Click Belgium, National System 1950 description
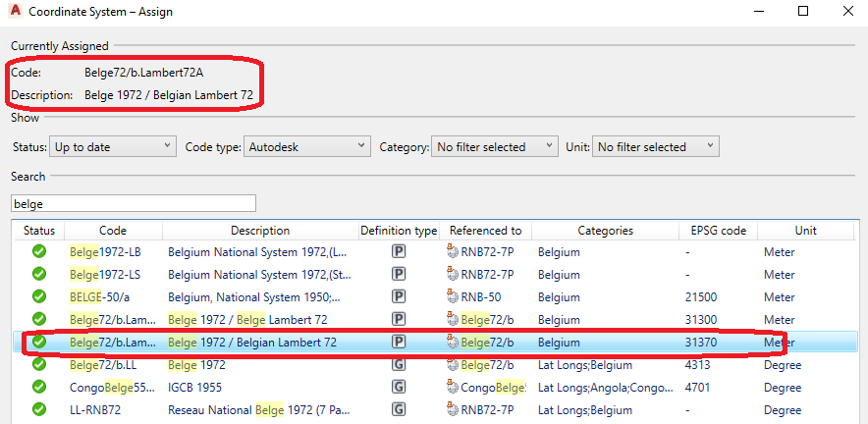This screenshot has width=868, height=424. 254,297
